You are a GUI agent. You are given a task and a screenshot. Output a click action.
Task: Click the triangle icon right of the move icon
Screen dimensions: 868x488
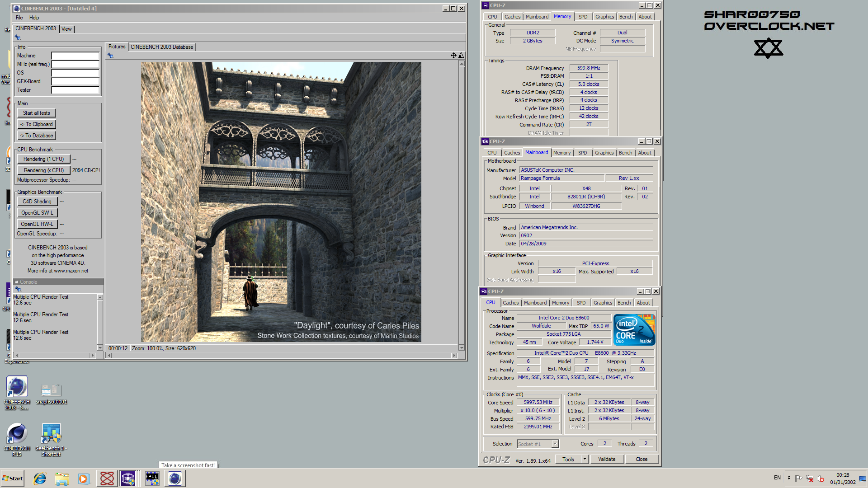click(461, 55)
